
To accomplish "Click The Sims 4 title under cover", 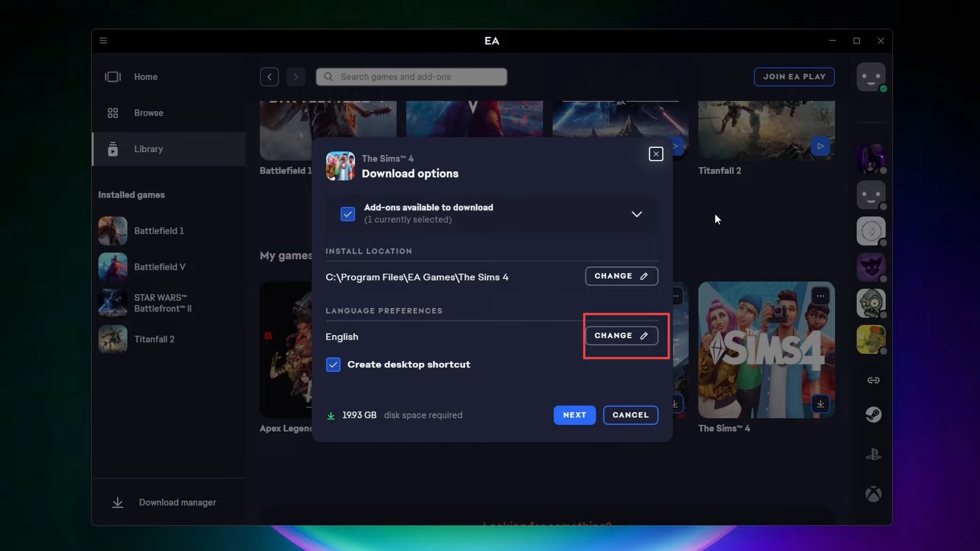I will pyautogui.click(x=724, y=429).
